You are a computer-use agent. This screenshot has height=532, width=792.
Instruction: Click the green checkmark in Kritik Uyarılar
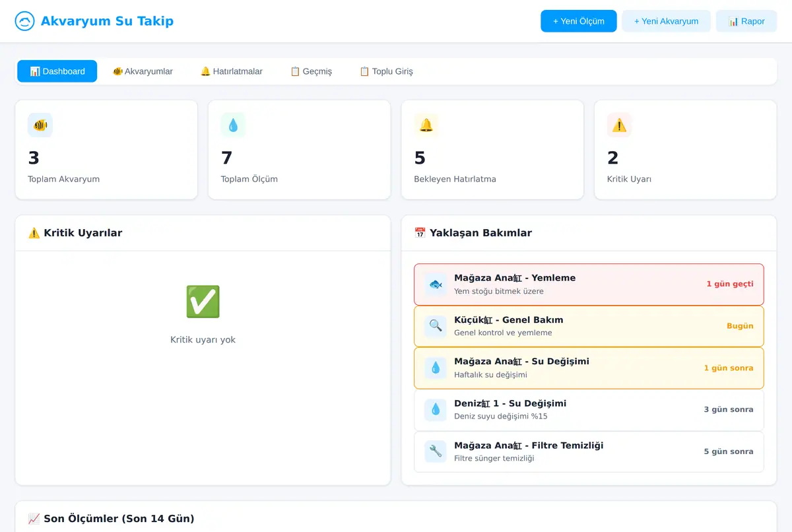point(203,302)
